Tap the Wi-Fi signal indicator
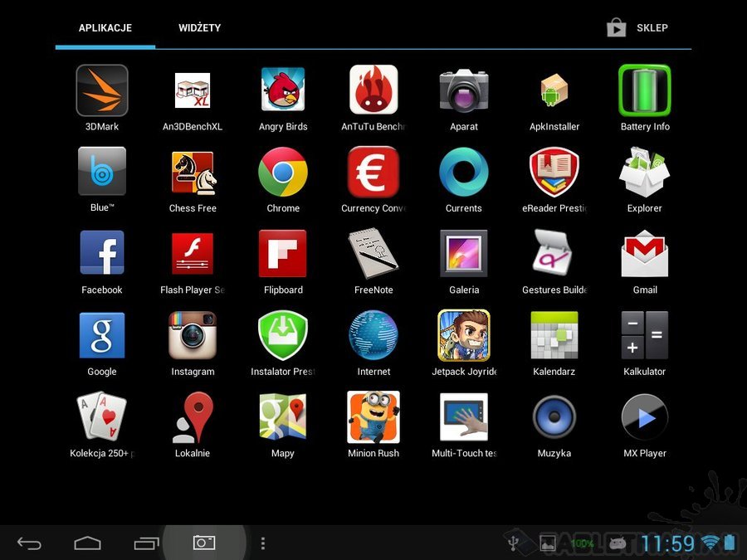The height and width of the screenshot is (560, 747). point(710,543)
